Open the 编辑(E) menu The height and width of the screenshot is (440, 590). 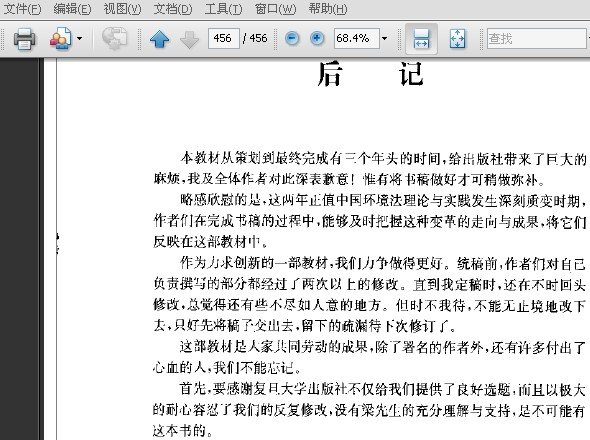tap(72, 9)
